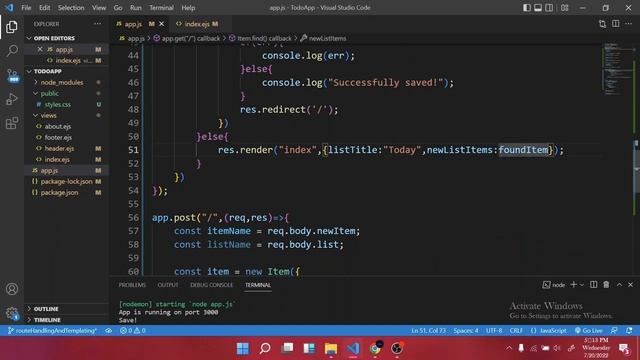Open the Manage gear settings
640x360 pixels.
click(12, 313)
